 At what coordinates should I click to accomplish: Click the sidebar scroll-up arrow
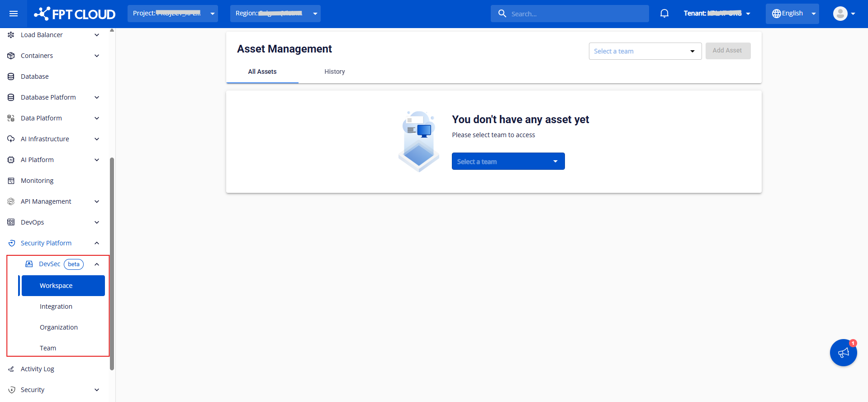pos(112,30)
